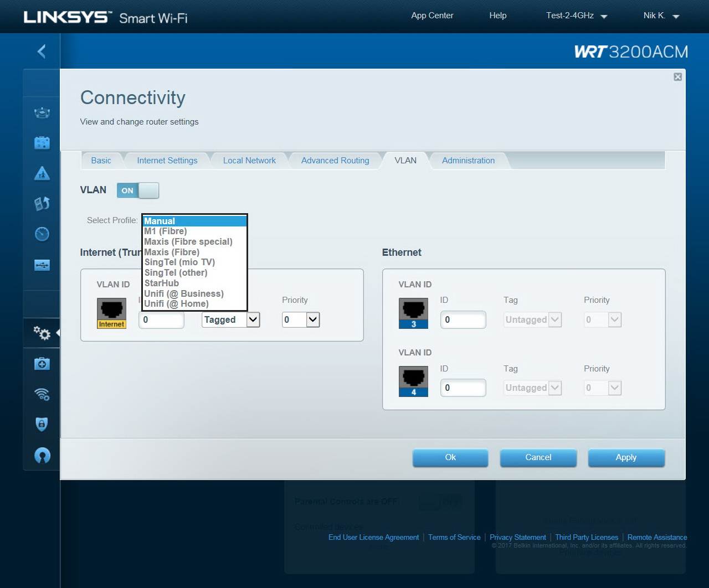
Task: Choose M1 (Fibre) profile
Action: click(194, 231)
